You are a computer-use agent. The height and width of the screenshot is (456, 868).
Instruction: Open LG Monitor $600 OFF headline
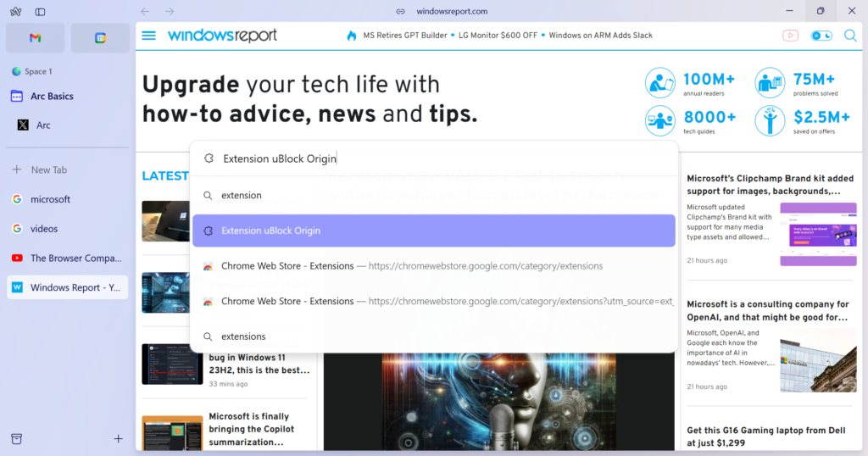click(498, 36)
